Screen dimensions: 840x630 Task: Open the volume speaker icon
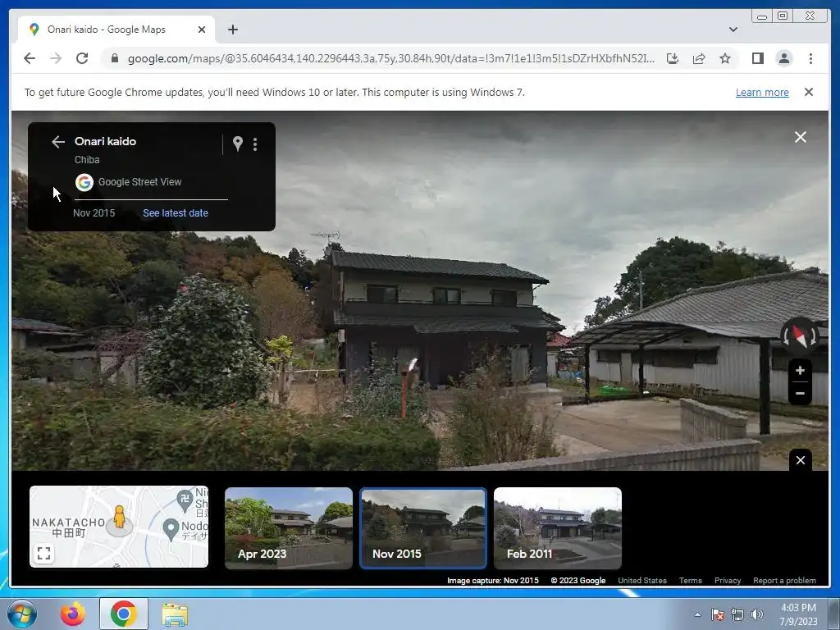pos(756,614)
